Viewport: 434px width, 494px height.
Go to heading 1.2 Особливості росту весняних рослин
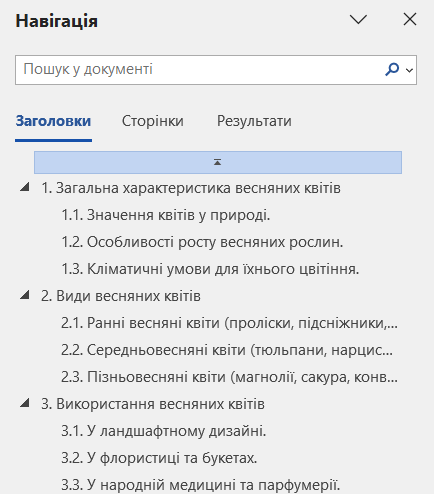point(202,242)
